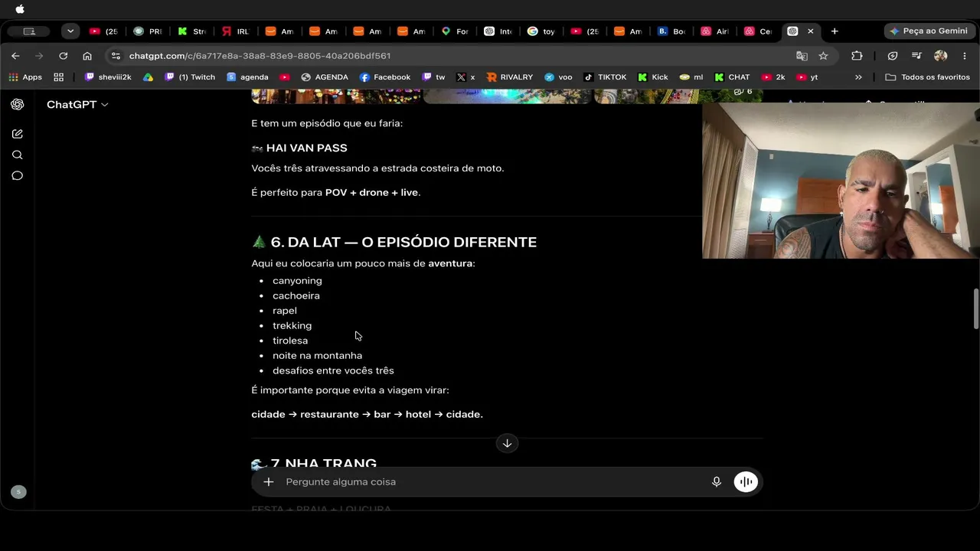Switch to the toy Google browser tab
980x551 pixels.
point(542,31)
